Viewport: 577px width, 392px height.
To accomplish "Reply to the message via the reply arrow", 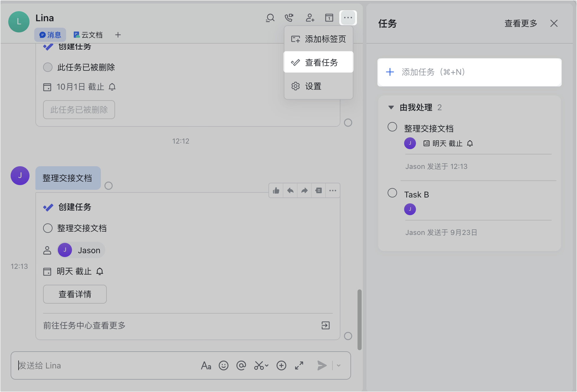I will click(290, 191).
